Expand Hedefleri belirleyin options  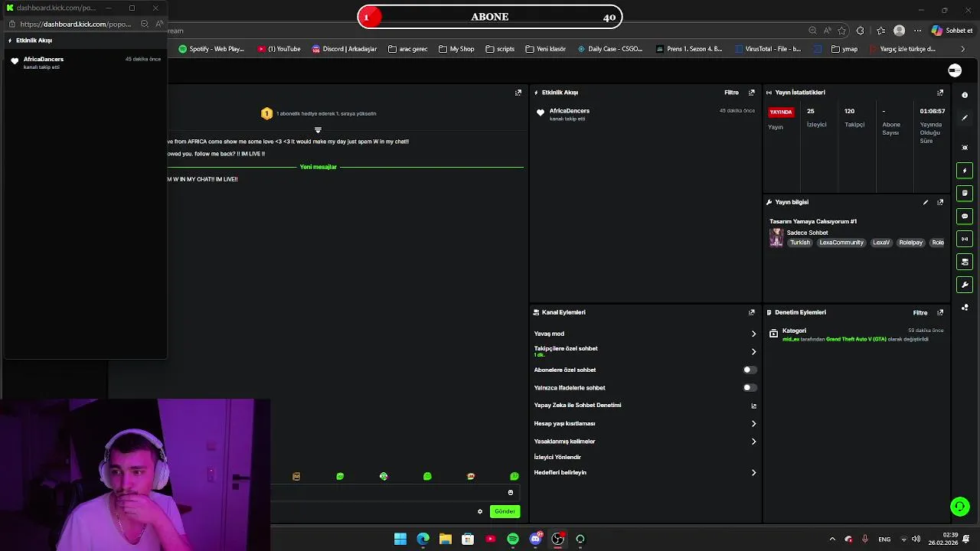753,473
